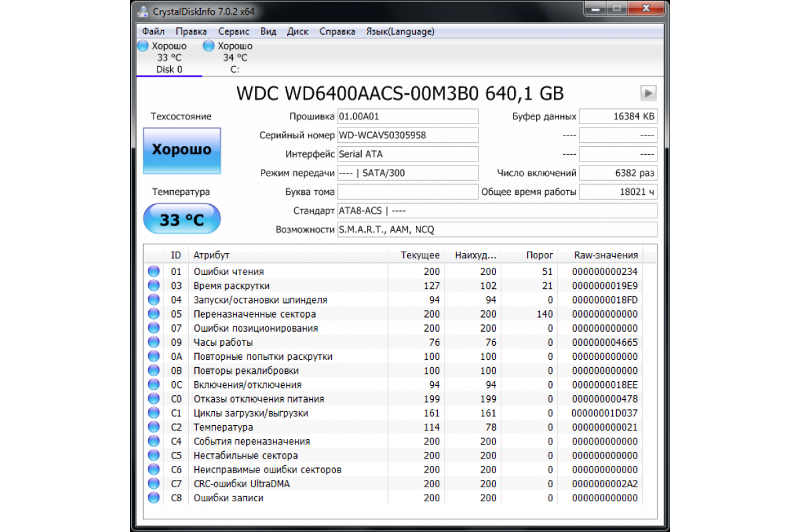Click the status orb for attribute 03
This screenshot has width=801, height=532.
(154, 286)
